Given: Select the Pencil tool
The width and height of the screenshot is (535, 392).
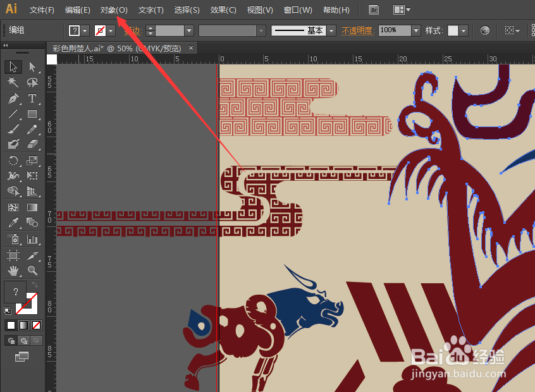Looking at the screenshot, I should pos(32,129).
